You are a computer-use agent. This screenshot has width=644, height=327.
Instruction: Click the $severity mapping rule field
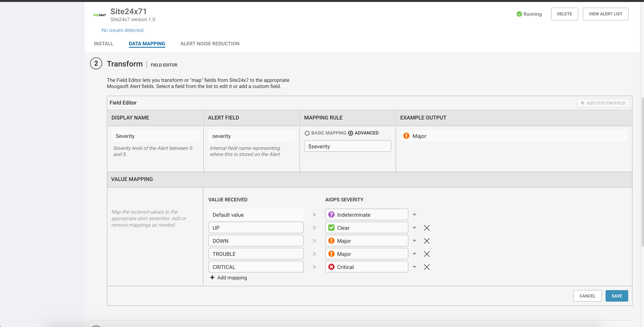(x=347, y=146)
